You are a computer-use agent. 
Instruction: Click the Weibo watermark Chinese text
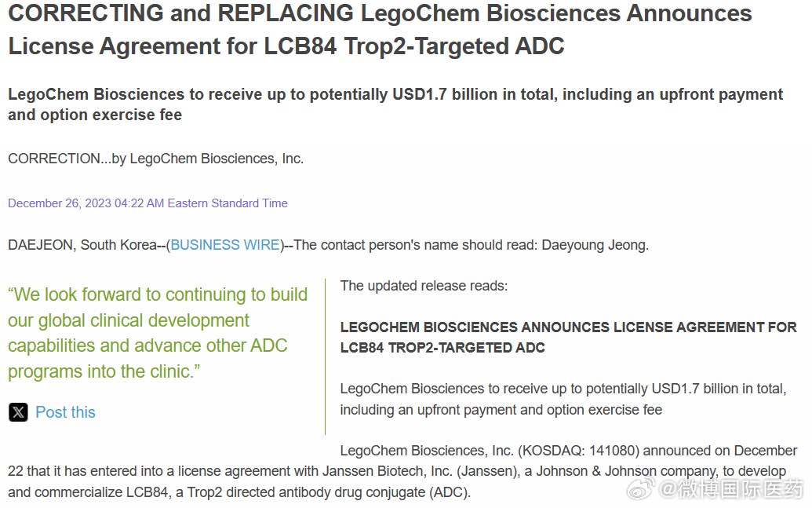coord(731,489)
